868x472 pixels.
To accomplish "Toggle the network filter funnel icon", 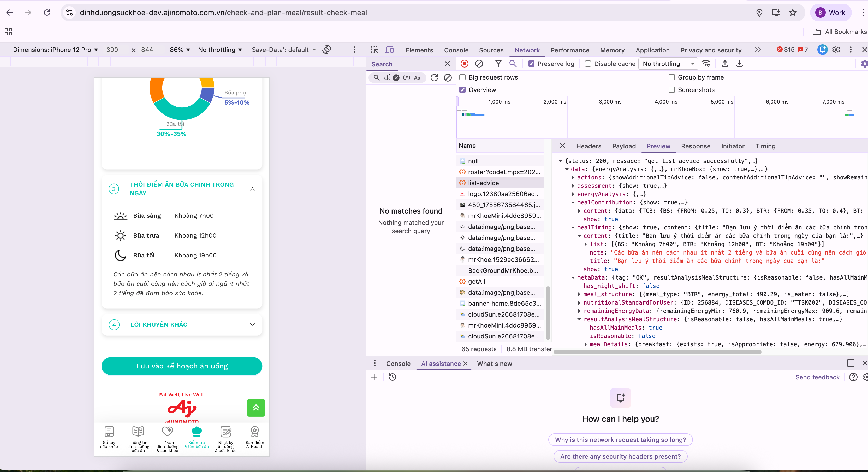I will 498,64.
